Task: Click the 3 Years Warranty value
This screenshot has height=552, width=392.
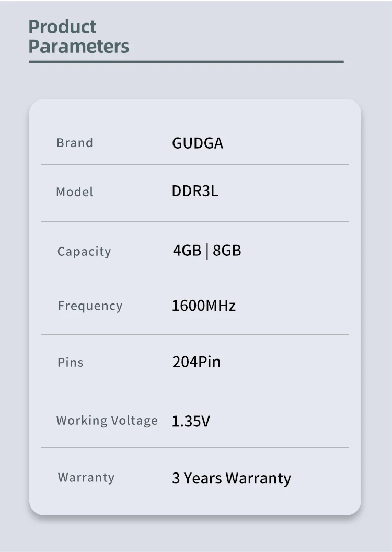Action: [x=232, y=478]
